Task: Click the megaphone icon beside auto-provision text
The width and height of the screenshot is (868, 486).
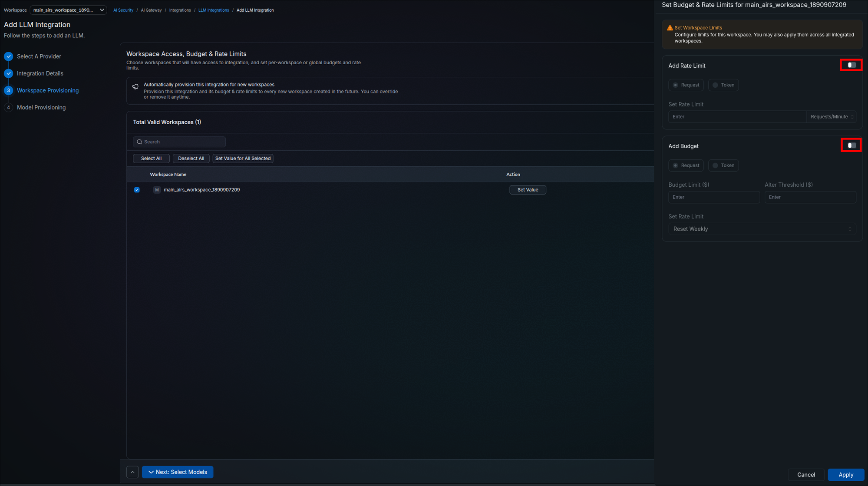Action: (135, 86)
